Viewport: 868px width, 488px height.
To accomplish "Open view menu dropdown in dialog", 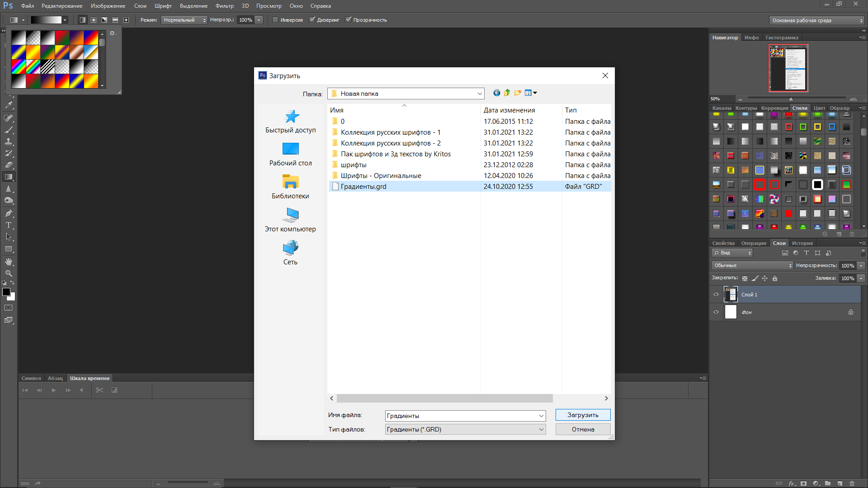I will [x=531, y=93].
